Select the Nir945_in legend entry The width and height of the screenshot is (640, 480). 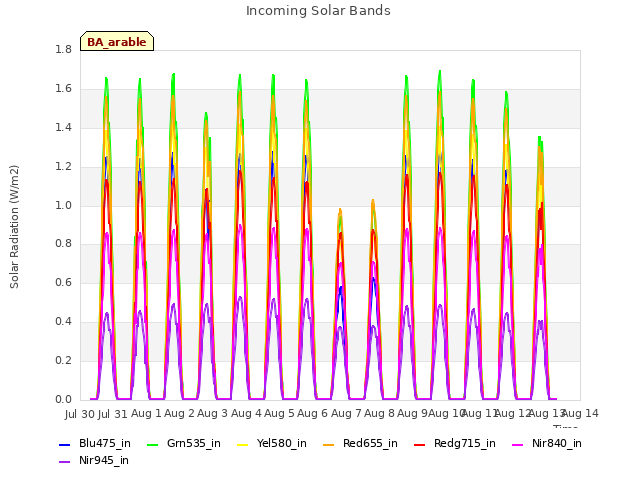point(94,460)
